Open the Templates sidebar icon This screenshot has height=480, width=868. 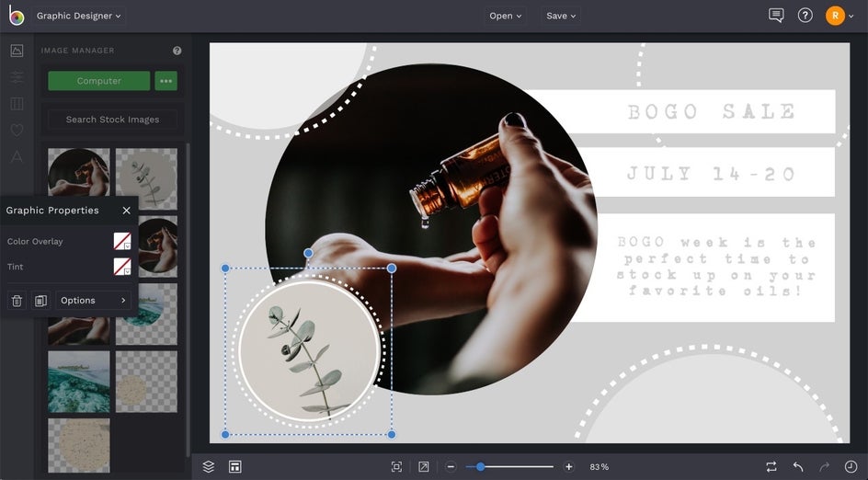(x=17, y=104)
